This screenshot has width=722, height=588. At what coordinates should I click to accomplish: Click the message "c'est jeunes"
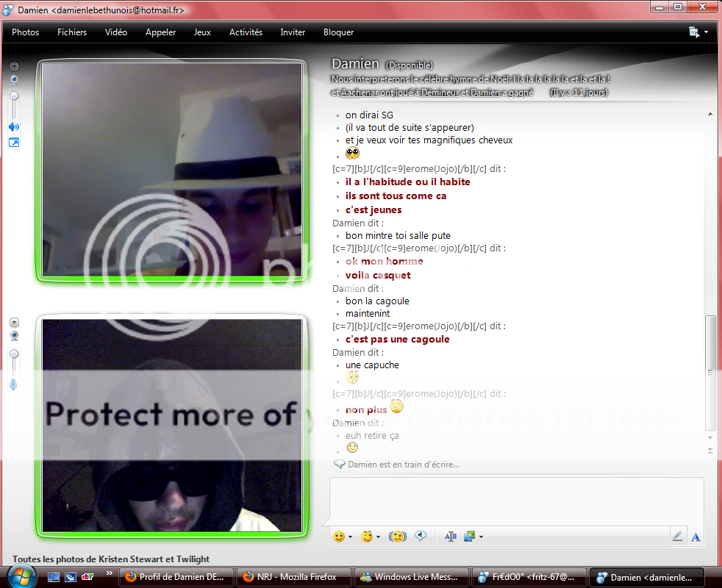point(373,210)
